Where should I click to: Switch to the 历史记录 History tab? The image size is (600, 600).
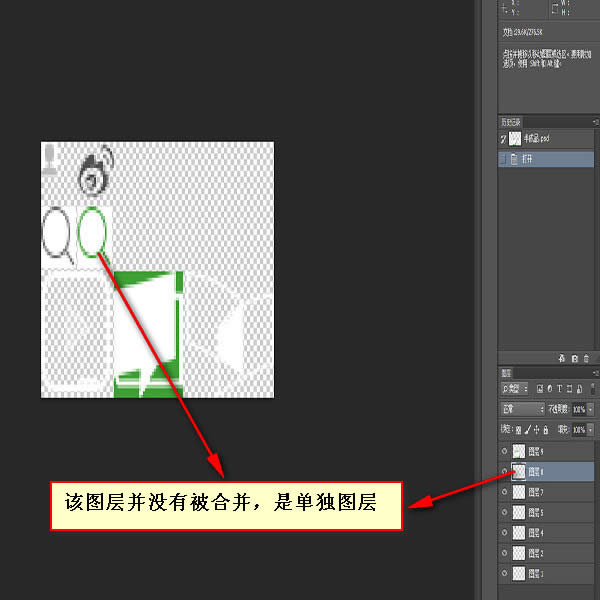[x=511, y=122]
